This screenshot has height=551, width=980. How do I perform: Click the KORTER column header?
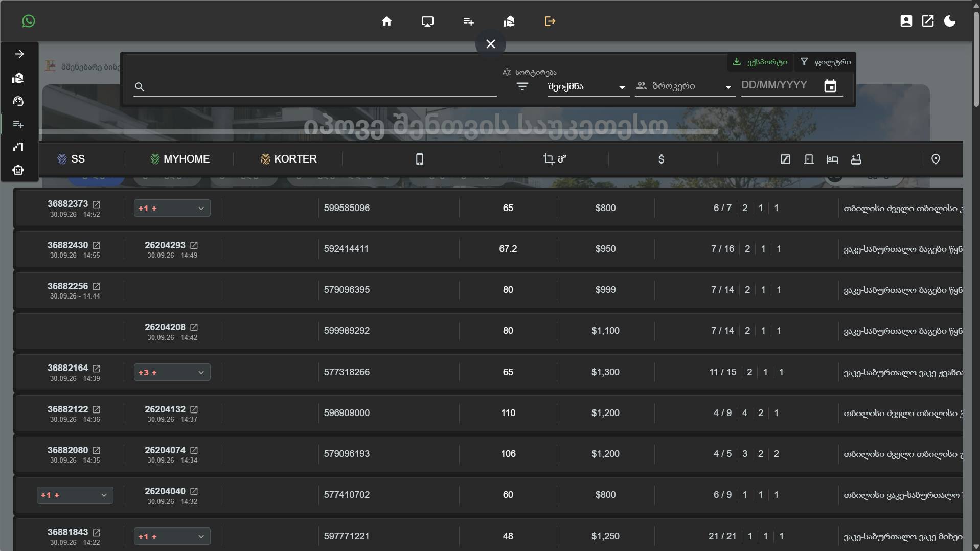coord(289,159)
